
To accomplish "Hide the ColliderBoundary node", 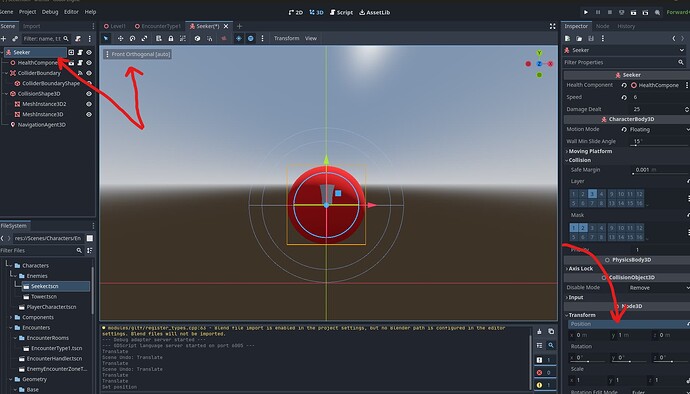I will point(89,73).
